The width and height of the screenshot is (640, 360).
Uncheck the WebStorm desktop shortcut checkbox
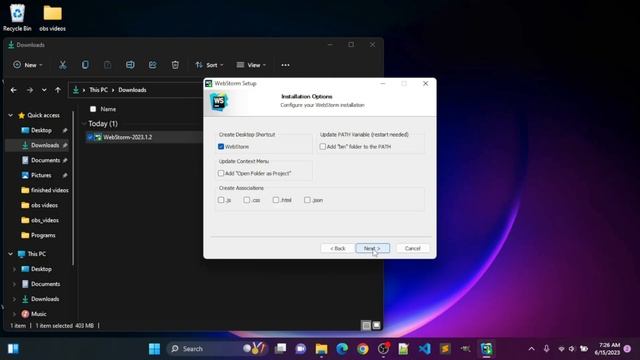point(221,147)
